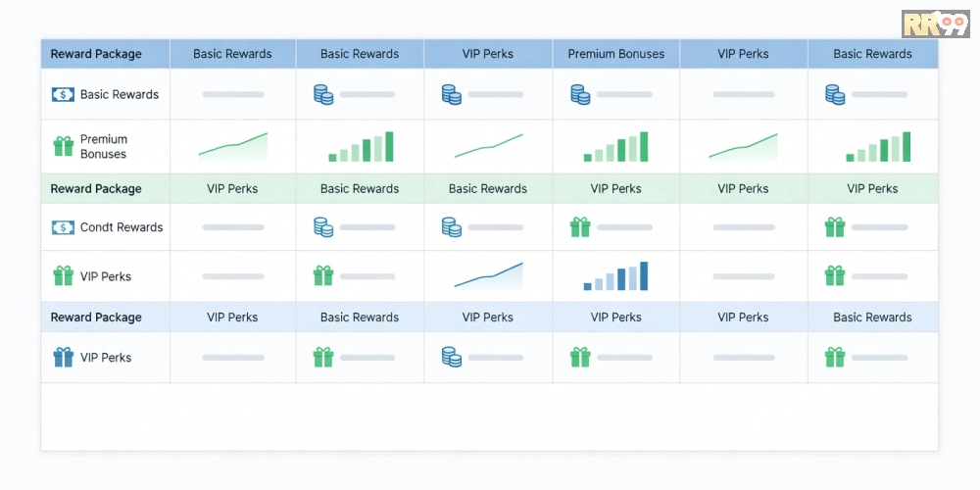Click the rightmost green bar chart in Premium Bonuses row
The width and height of the screenshot is (980, 490).
tap(878, 147)
